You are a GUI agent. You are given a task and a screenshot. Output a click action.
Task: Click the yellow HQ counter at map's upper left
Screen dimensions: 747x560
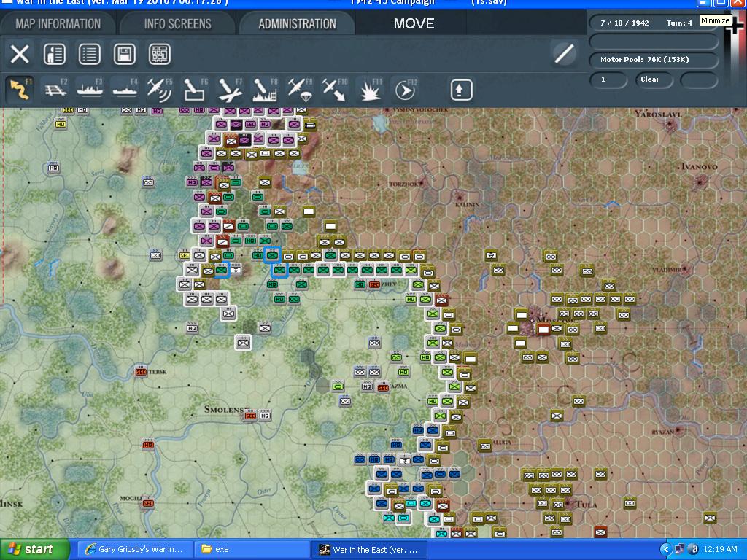coord(61,124)
